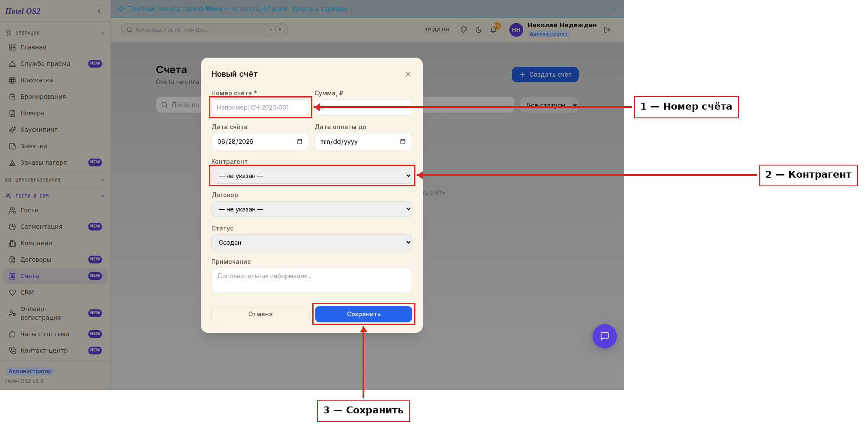Click the logout icon beside the username
The height and width of the screenshot is (432, 868).
[607, 30]
